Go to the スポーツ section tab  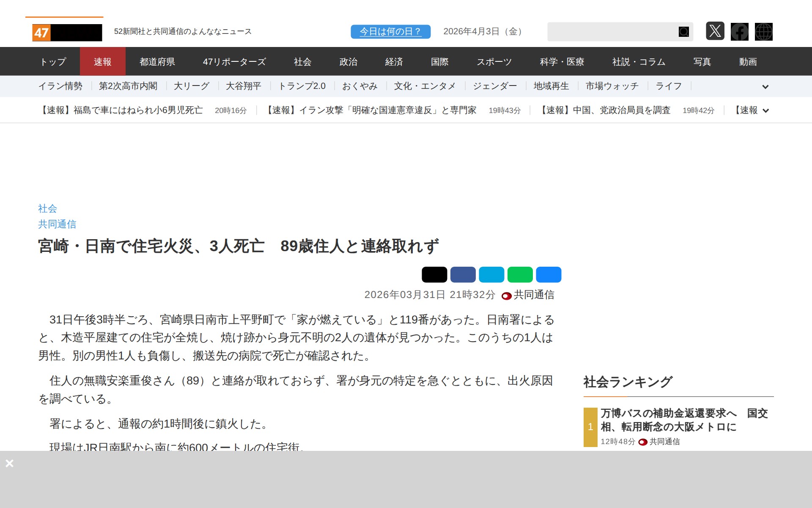click(x=494, y=62)
